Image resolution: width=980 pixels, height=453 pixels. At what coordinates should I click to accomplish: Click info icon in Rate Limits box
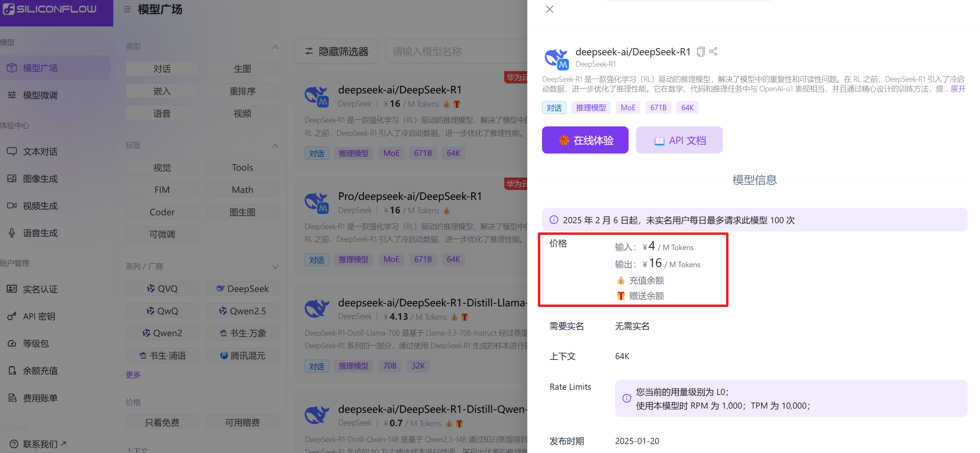coord(627,398)
